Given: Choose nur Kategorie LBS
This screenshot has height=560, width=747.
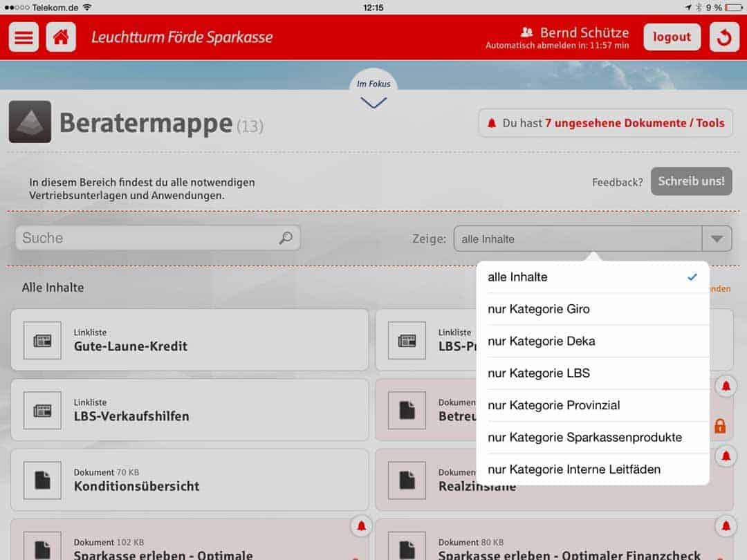Looking at the screenshot, I should [x=593, y=373].
